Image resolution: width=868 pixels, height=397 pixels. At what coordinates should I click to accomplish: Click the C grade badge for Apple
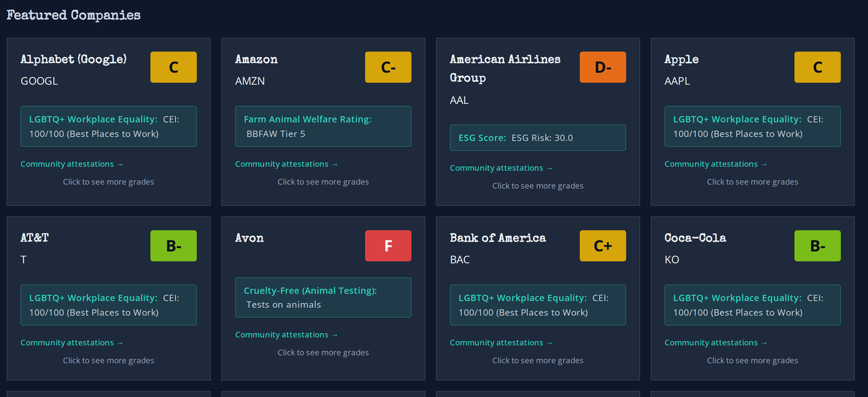pyautogui.click(x=818, y=67)
